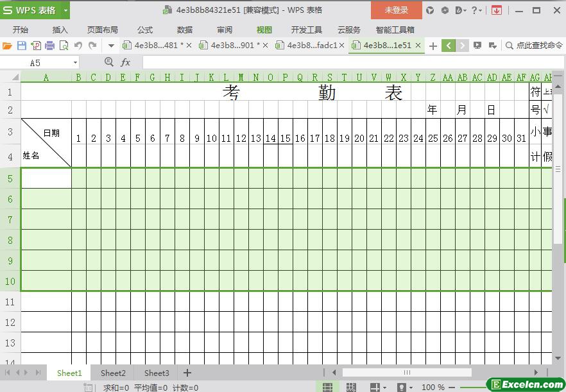The height and width of the screenshot is (392, 566).
Task: Click the Open folder icon in quick toolbar
Action: coord(7,46)
